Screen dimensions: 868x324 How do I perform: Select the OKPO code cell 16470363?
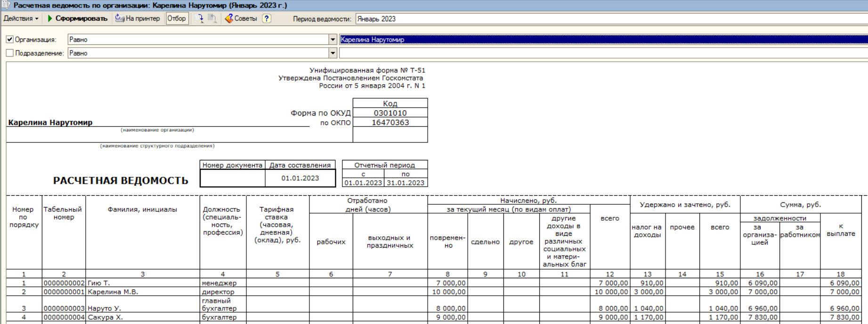pyautogui.click(x=390, y=122)
